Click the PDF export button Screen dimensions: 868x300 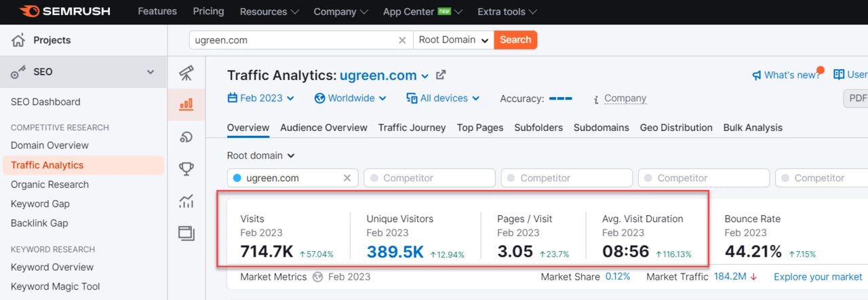pyautogui.click(x=856, y=98)
